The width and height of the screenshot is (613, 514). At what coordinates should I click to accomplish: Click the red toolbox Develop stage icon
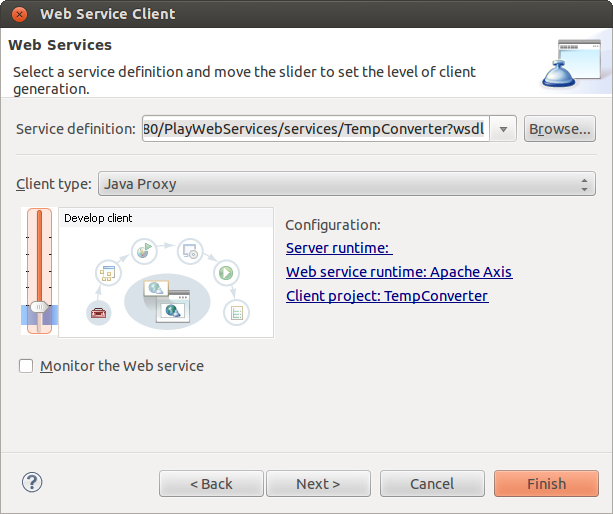click(98, 313)
